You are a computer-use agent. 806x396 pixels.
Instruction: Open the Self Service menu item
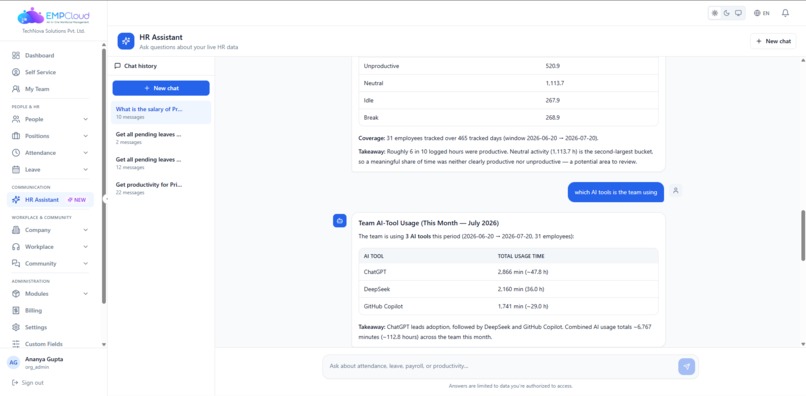(50, 73)
